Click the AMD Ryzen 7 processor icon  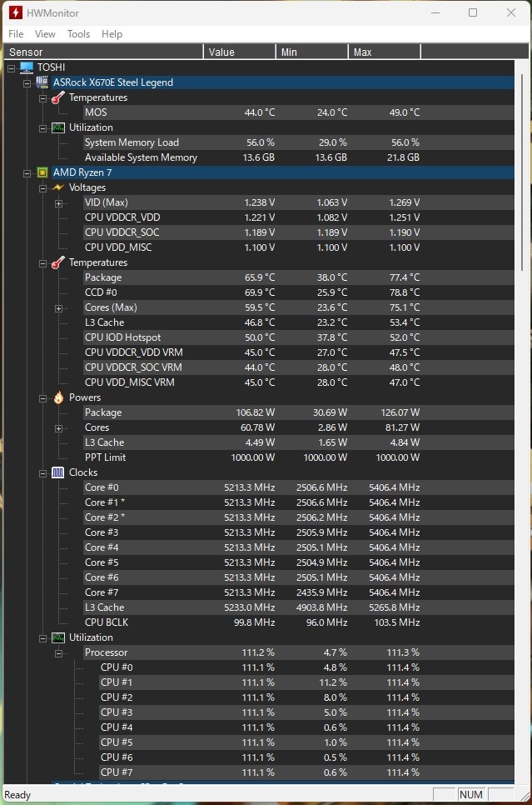pyautogui.click(x=42, y=172)
